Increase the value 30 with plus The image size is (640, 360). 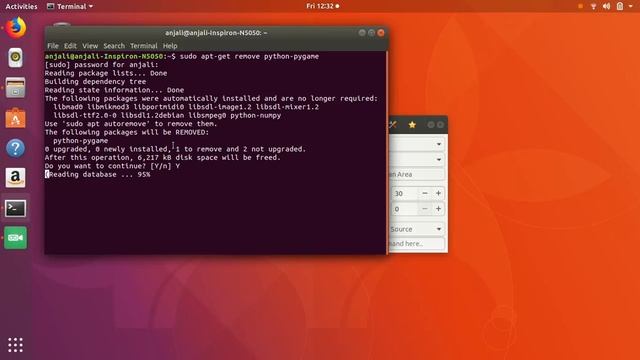tap(438, 193)
